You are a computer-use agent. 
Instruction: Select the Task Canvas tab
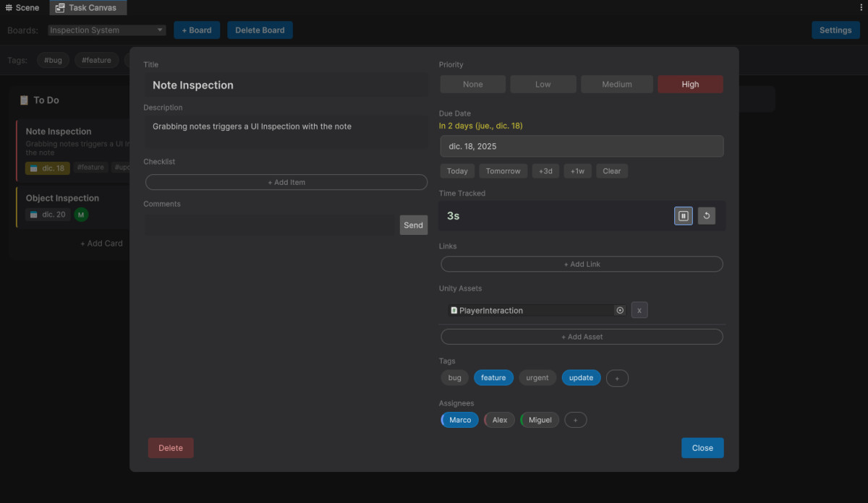(87, 8)
